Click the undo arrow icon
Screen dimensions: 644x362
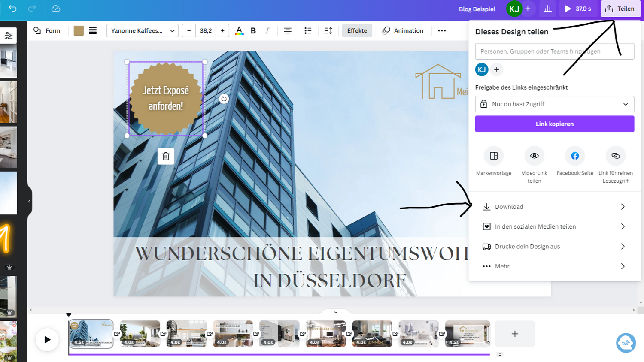click(x=12, y=9)
